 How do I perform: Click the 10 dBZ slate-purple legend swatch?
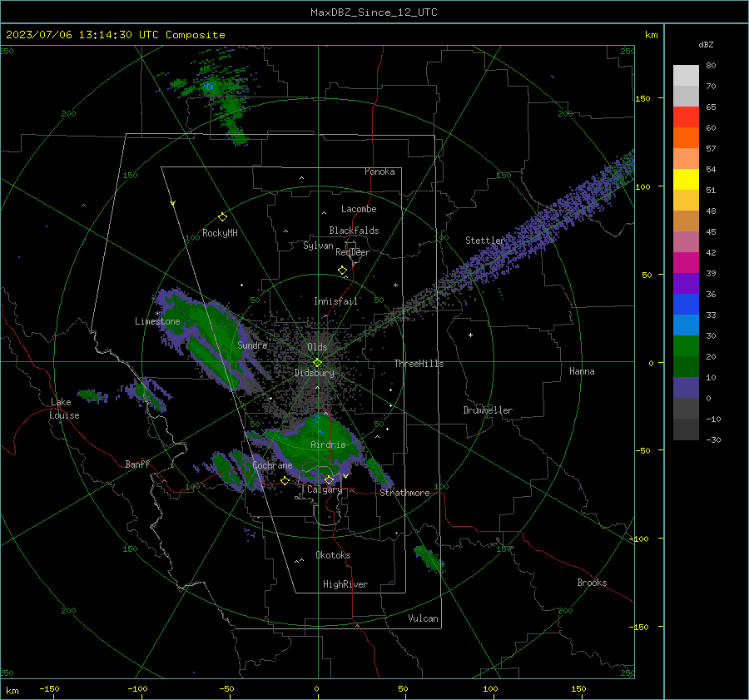pos(686,387)
